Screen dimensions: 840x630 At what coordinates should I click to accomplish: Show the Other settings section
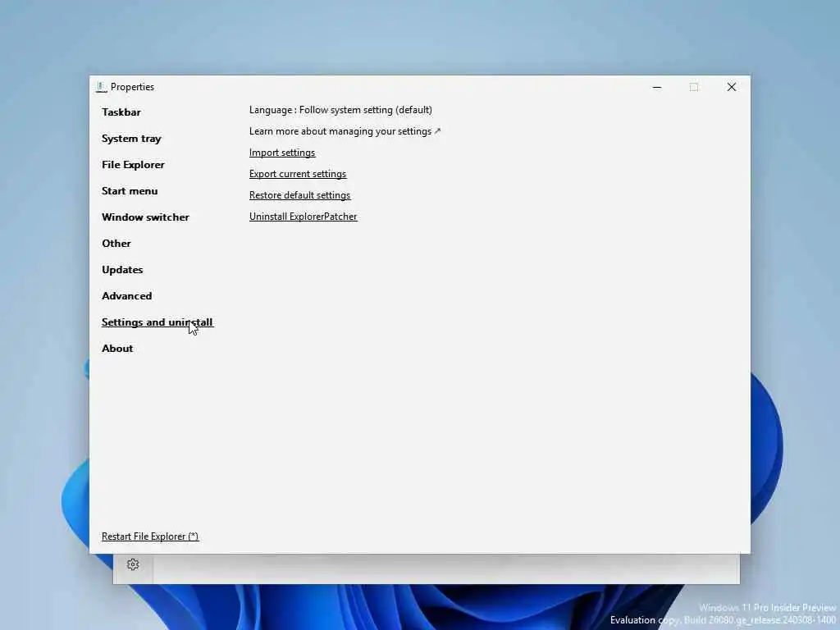click(116, 243)
